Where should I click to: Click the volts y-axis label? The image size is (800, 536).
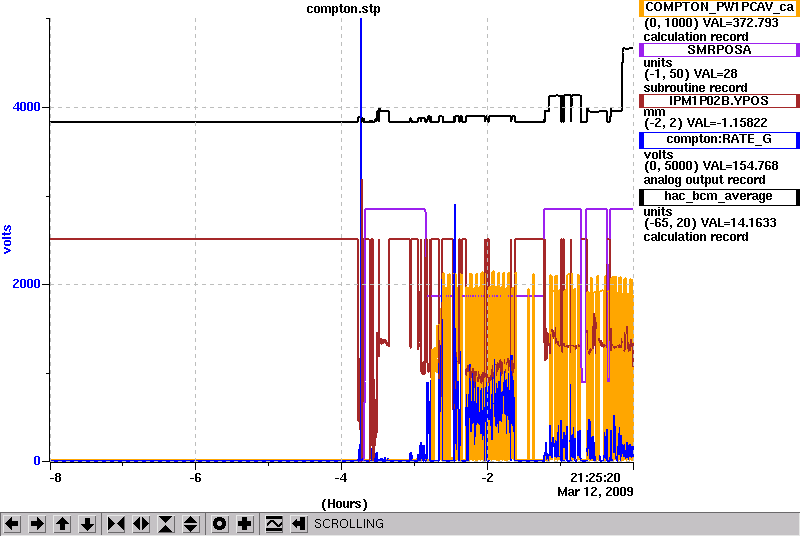(7, 239)
